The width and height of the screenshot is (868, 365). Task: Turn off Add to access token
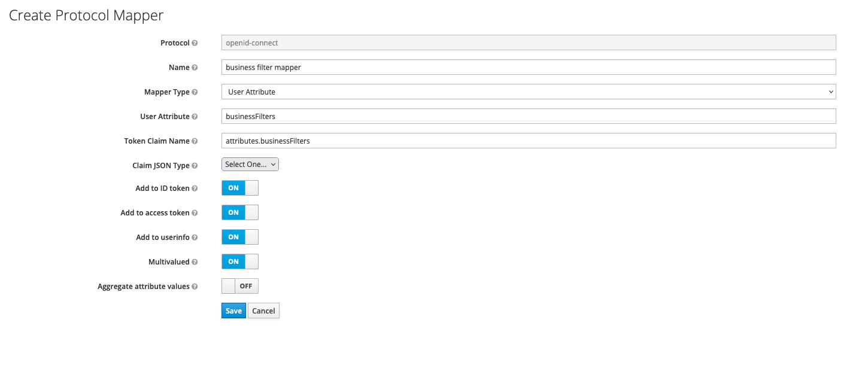click(x=239, y=212)
